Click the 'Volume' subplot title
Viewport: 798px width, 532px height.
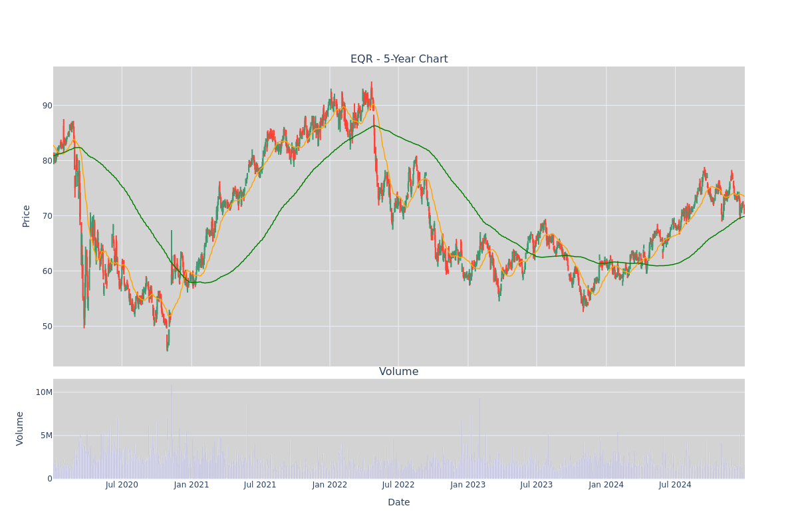click(x=399, y=372)
